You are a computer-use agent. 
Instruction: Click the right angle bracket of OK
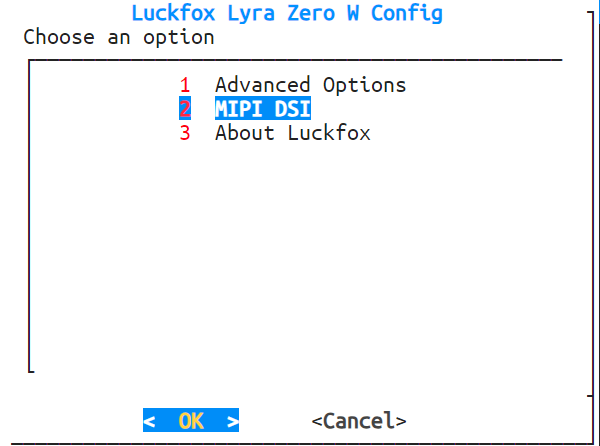point(232,421)
